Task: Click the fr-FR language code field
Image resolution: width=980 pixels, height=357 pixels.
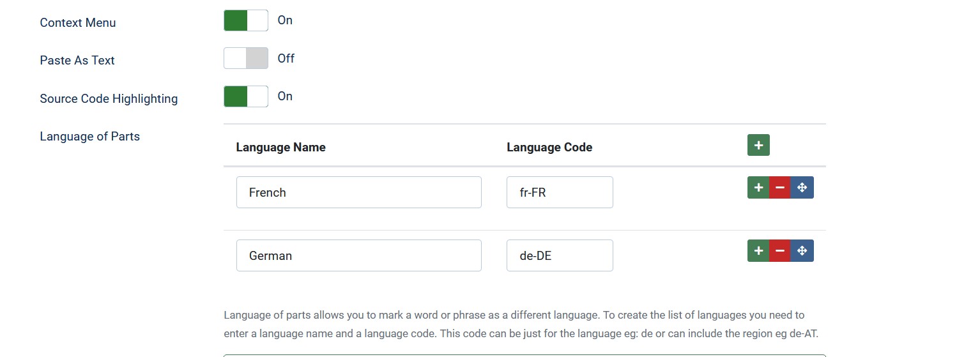Action: 560,192
